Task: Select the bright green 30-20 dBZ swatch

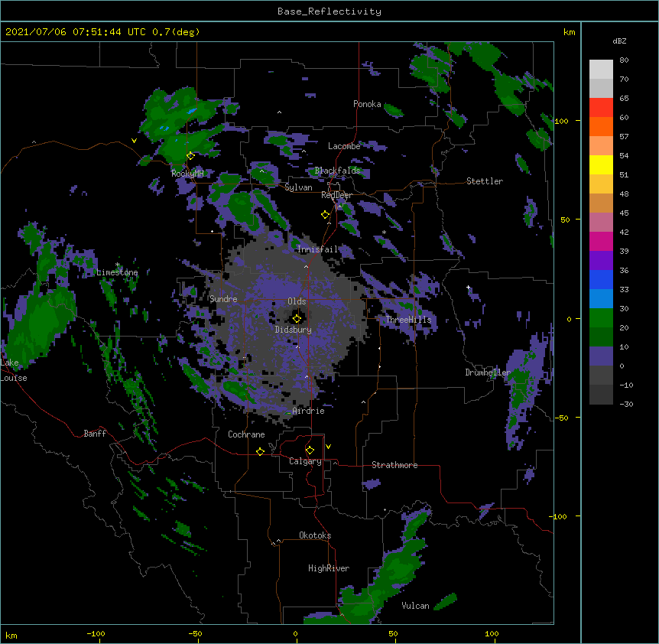Action: tap(601, 318)
